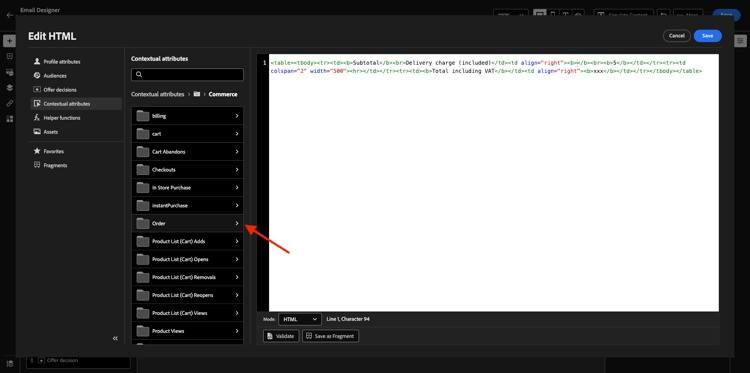Click the 'Line 1, Character 94' status text
Viewport: 750px width, 373px height.
pyautogui.click(x=348, y=319)
